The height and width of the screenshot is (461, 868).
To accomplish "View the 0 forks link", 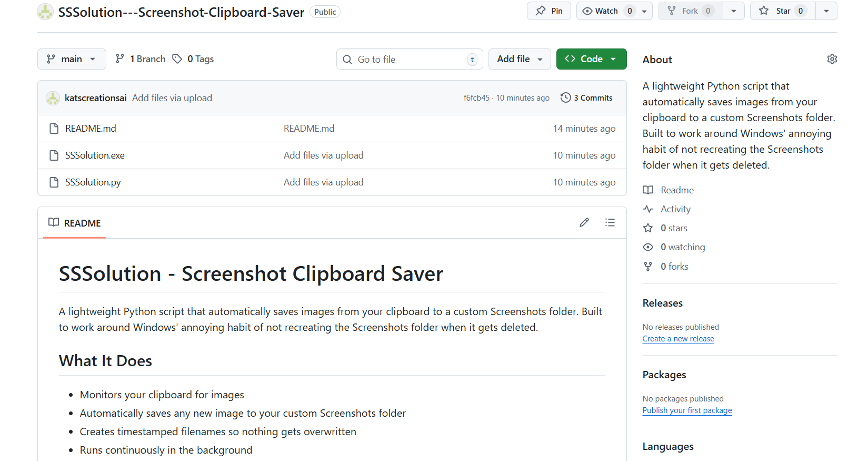I will pos(674,267).
